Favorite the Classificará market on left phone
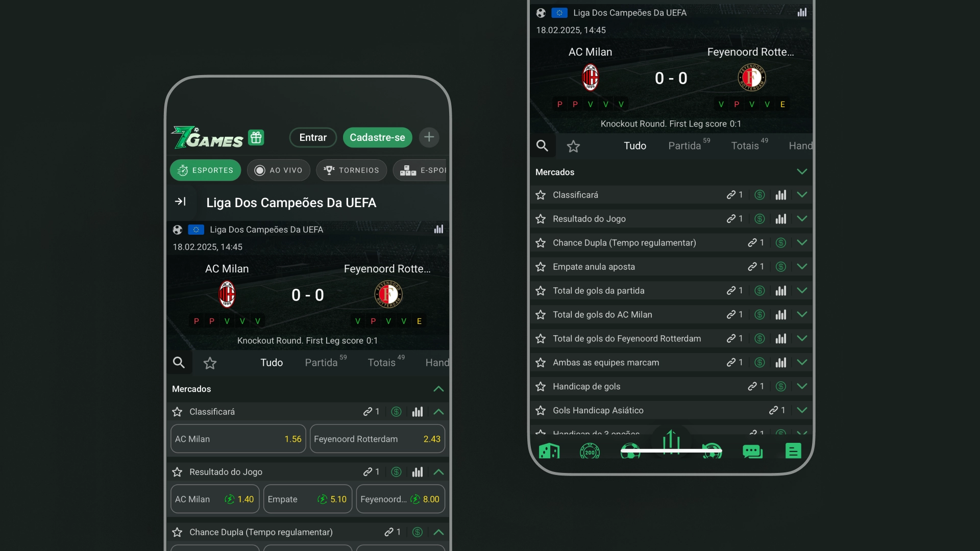980x551 pixels. click(177, 412)
